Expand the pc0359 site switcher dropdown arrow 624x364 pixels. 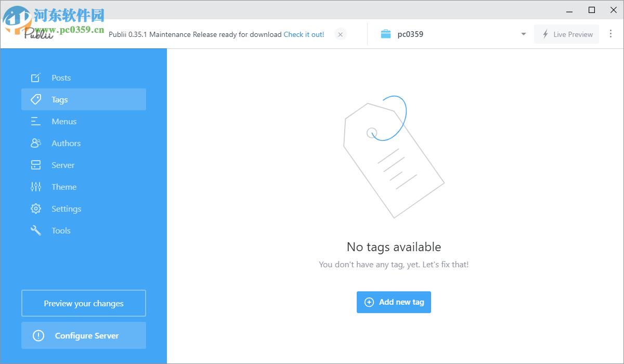[523, 34]
